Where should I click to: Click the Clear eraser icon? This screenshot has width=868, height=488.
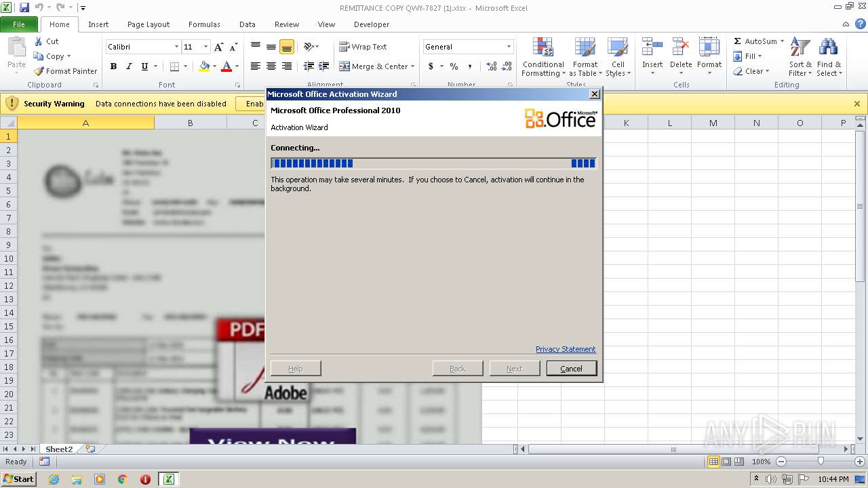tap(738, 71)
